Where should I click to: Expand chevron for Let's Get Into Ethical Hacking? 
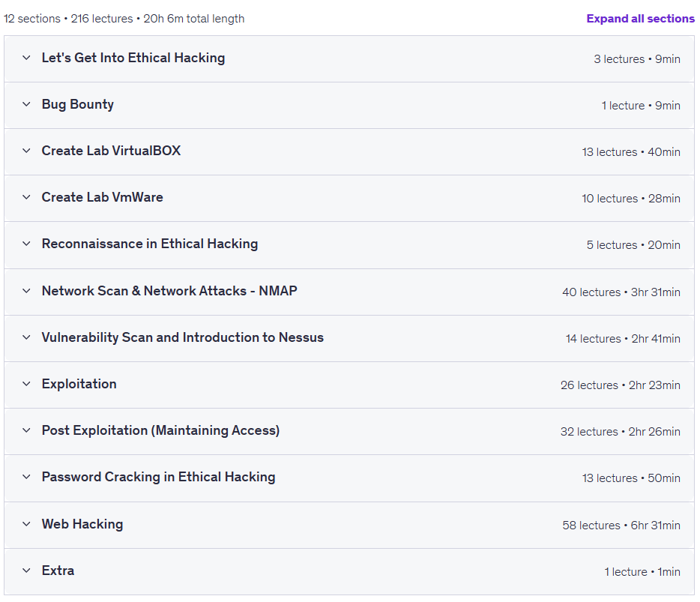(27, 58)
